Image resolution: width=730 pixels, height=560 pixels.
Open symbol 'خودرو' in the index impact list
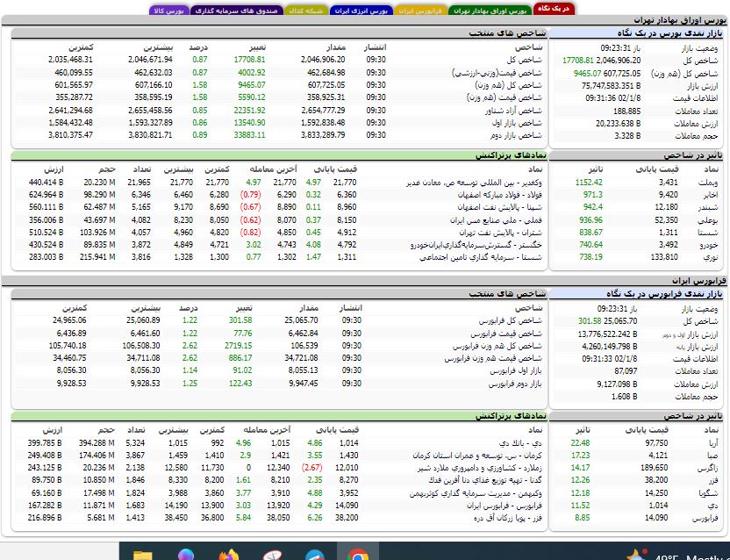pyautogui.click(x=709, y=245)
